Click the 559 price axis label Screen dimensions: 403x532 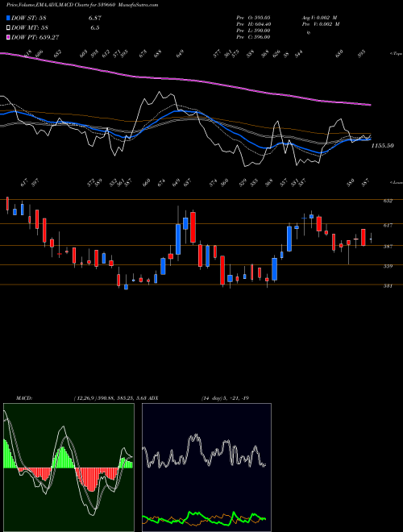coord(388,266)
